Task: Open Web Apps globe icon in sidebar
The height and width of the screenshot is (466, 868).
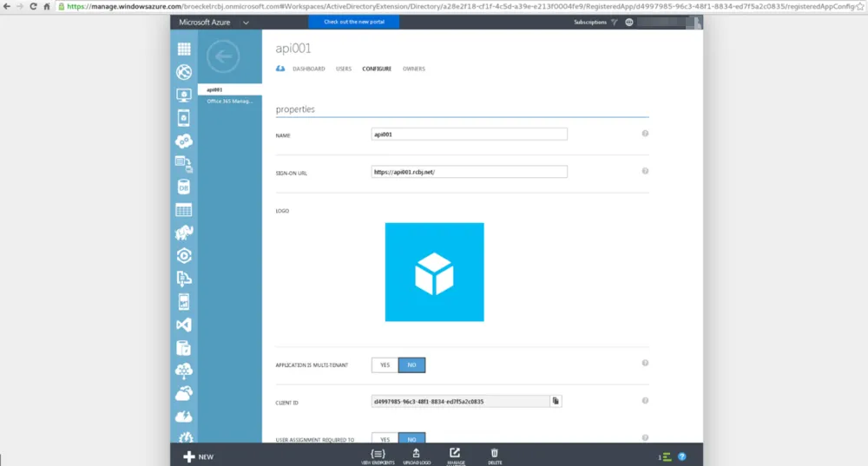Action: click(184, 72)
